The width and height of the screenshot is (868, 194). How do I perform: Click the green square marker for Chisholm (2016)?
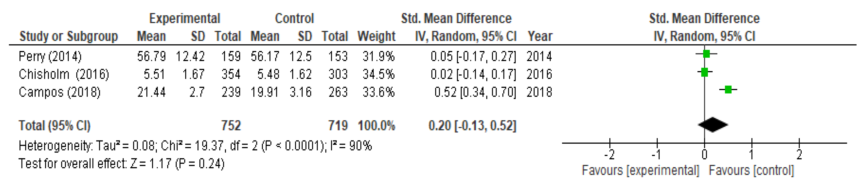point(704,72)
